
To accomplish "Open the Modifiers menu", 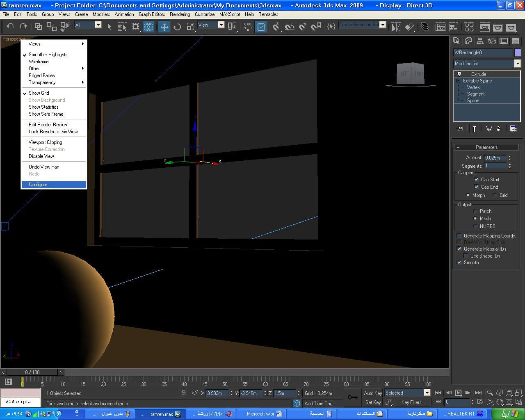I will (101, 14).
